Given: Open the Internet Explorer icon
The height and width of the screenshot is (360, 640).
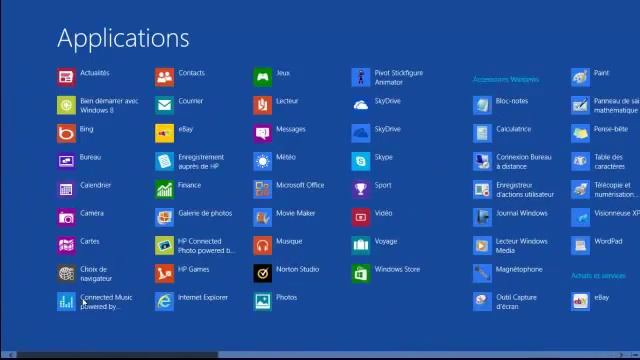Looking at the screenshot, I should (164, 302).
